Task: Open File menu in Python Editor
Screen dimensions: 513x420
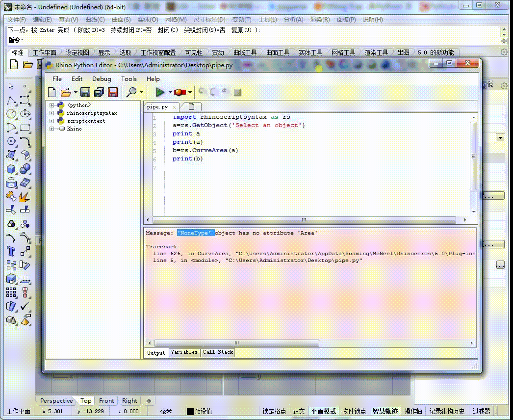Action: pos(57,79)
